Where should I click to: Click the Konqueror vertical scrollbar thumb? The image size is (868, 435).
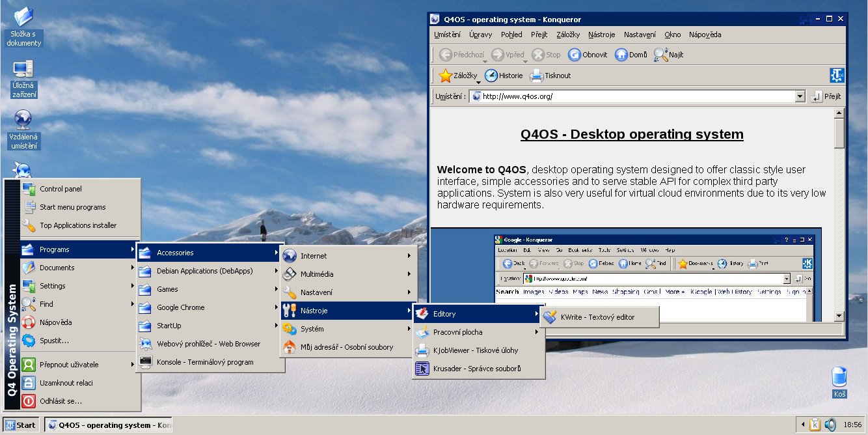839,133
